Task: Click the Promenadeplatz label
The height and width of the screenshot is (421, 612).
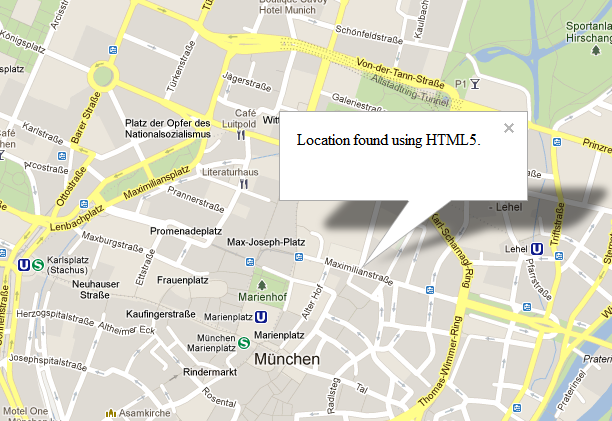Action: click(x=186, y=231)
